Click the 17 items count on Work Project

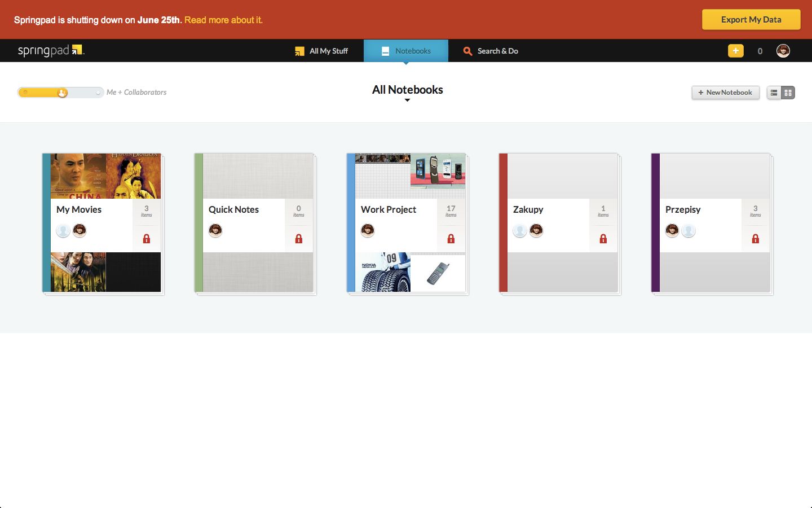coord(451,211)
